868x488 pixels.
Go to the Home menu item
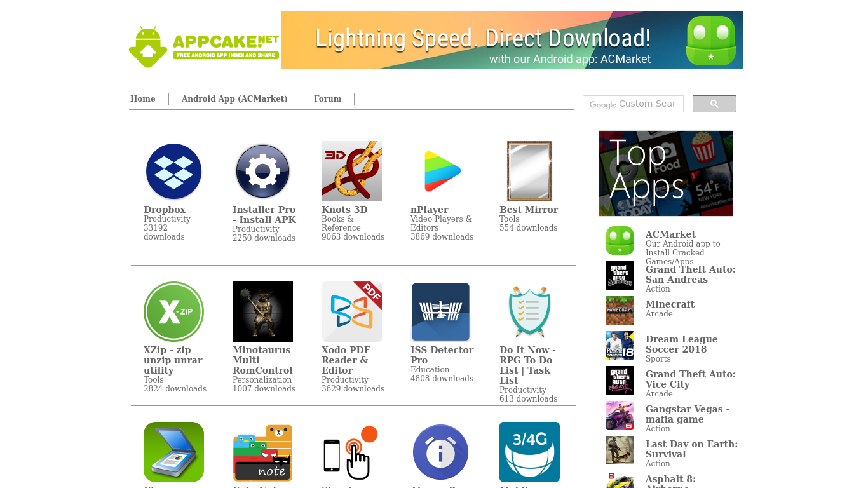click(x=143, y=99)
